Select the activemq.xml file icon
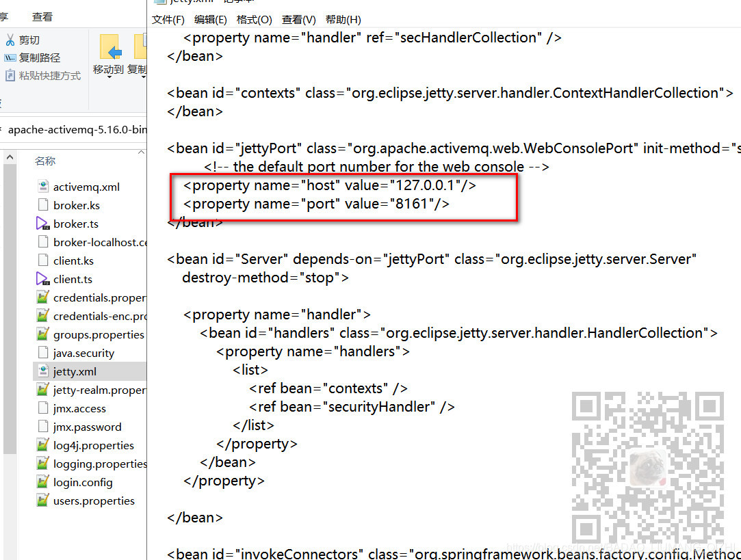Viewport: 741px width, 560px height. [x=42, y=186]
